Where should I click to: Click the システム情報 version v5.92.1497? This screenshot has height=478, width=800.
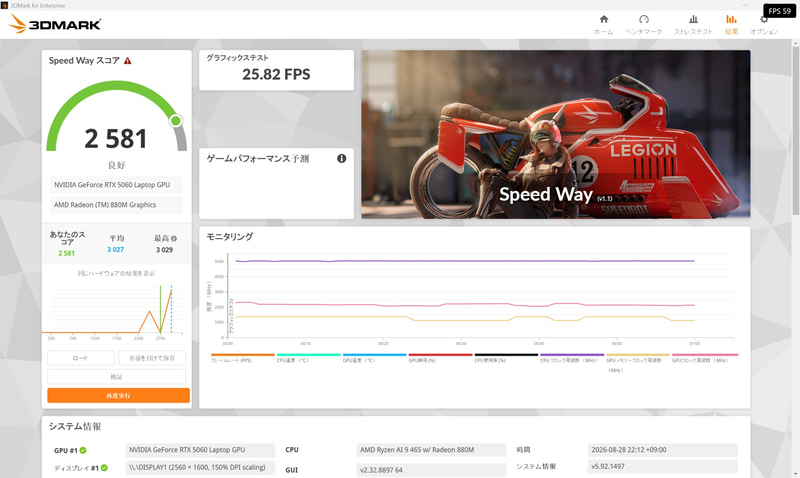(662, 466)
